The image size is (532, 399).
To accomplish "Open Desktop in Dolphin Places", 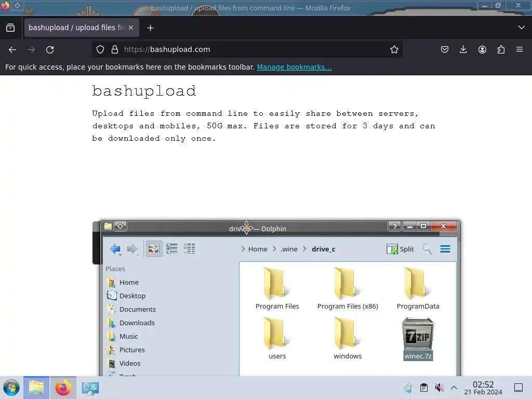I will [132, 296].
